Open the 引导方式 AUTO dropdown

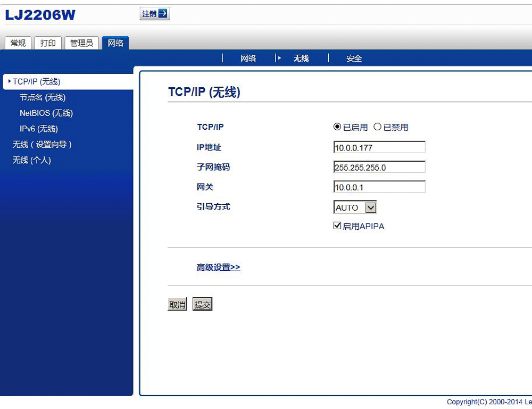(370, 207)
